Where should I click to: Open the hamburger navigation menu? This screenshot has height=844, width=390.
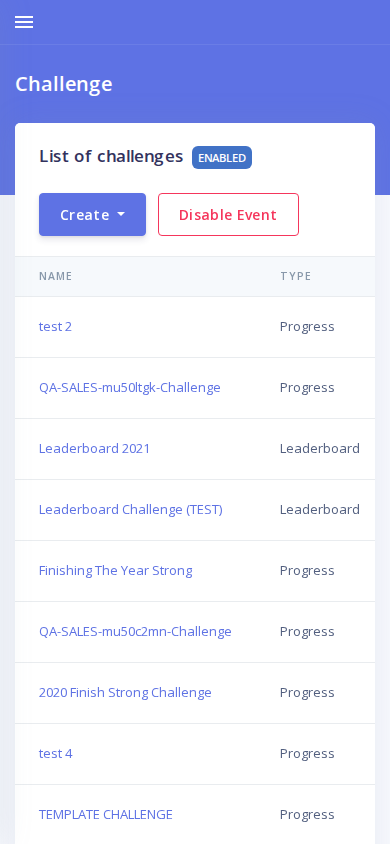[24, 22]
